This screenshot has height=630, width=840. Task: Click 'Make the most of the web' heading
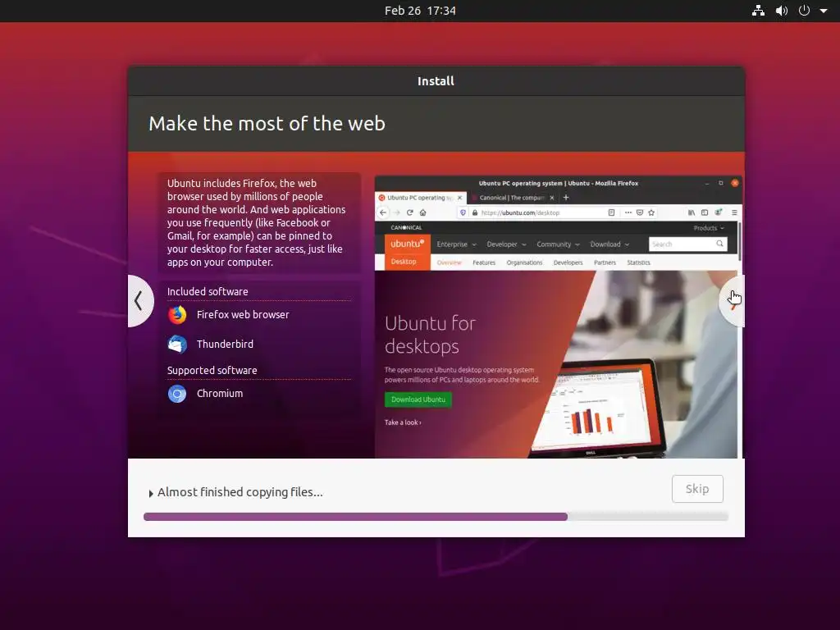267,123
